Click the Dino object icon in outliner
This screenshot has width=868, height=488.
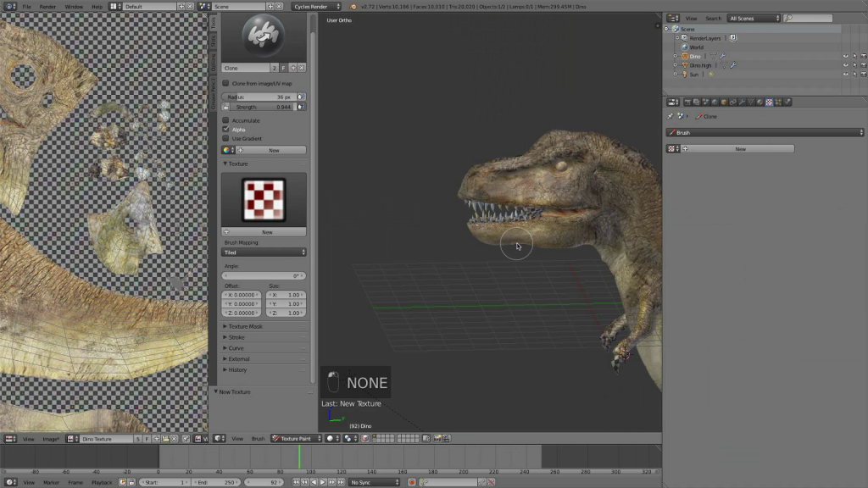coord(685,57)
